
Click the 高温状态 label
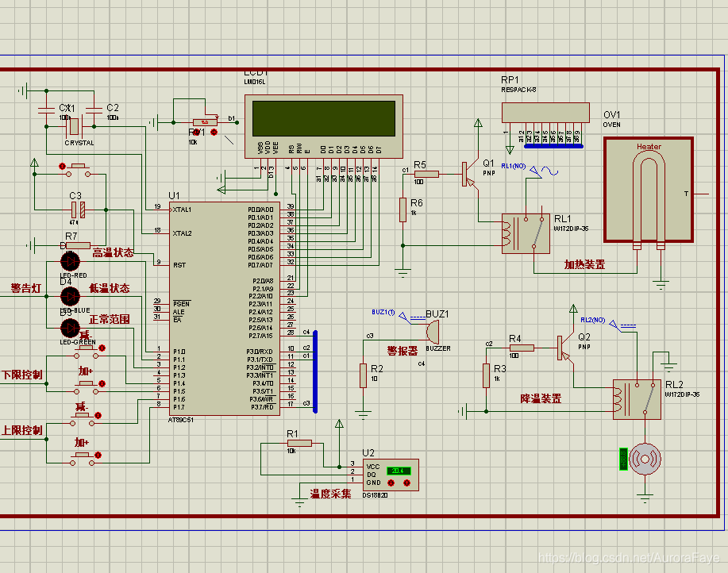pyautogui.click(x=113, y=253)
